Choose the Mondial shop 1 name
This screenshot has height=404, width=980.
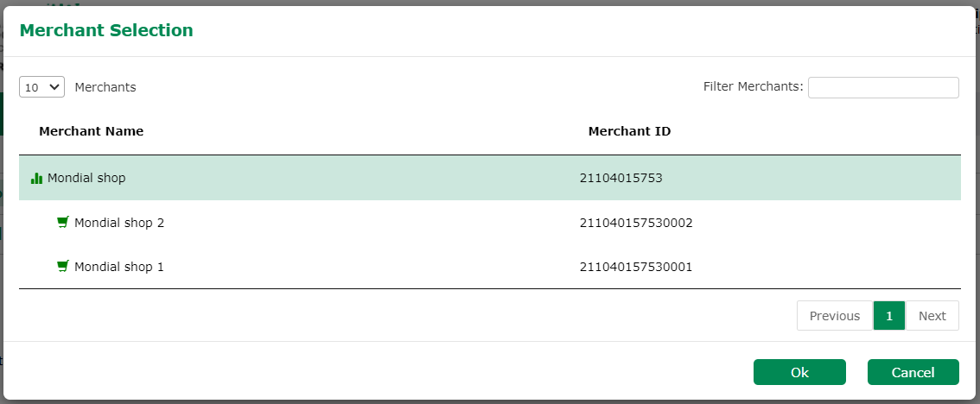(x=119, y=267)
